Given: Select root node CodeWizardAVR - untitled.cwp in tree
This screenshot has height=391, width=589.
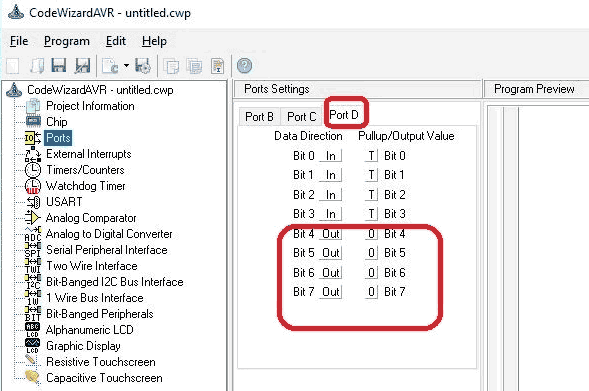Looking at the screenshot, I should 100,90.
